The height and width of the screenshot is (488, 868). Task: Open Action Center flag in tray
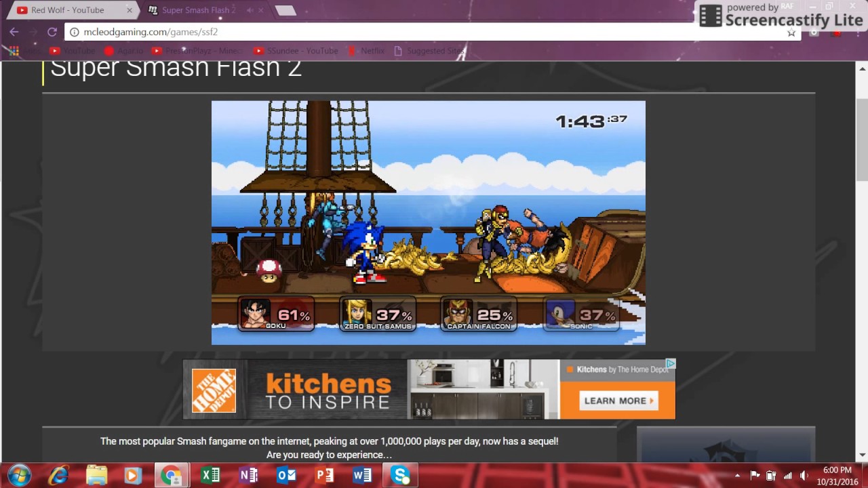point(755,475)
